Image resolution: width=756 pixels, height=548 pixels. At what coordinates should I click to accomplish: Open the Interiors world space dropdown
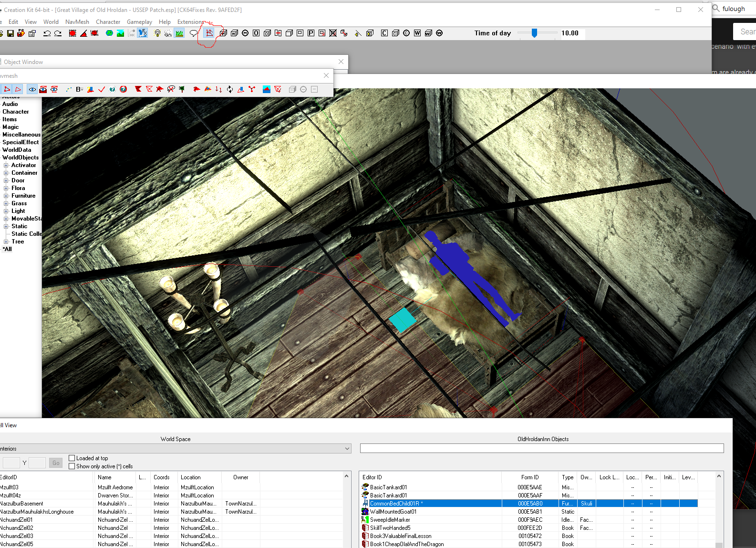(347, 449)
